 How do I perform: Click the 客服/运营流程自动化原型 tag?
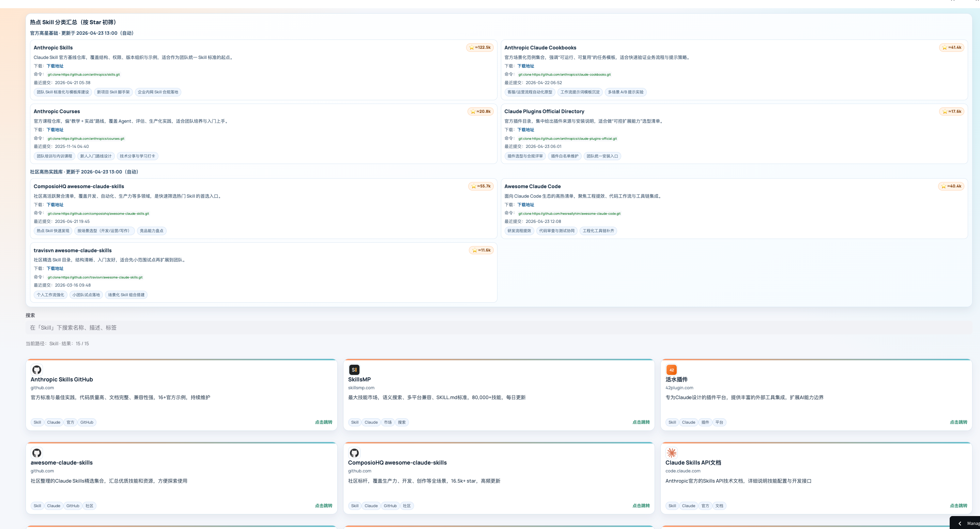[x=530, y=92]
